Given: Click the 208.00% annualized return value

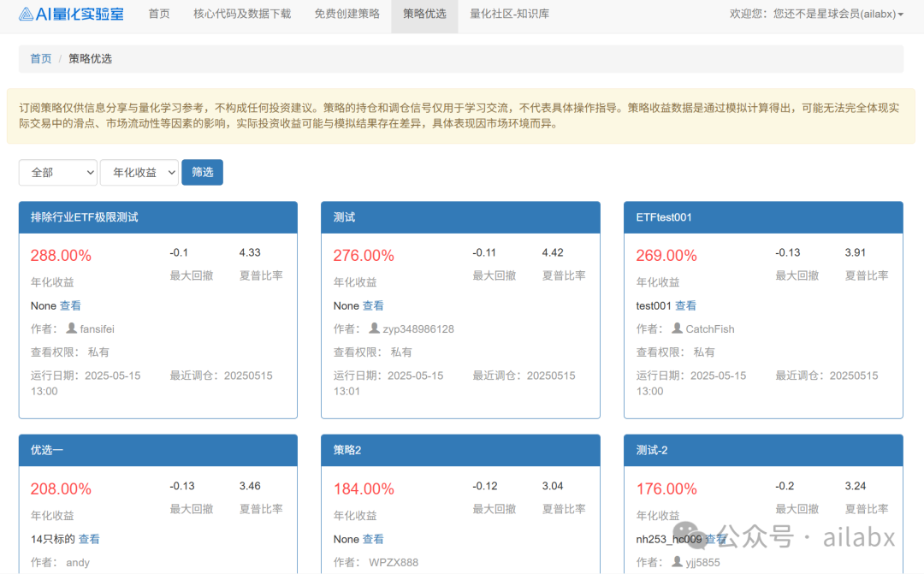Looking at the screenshot, I should [61, 488].
